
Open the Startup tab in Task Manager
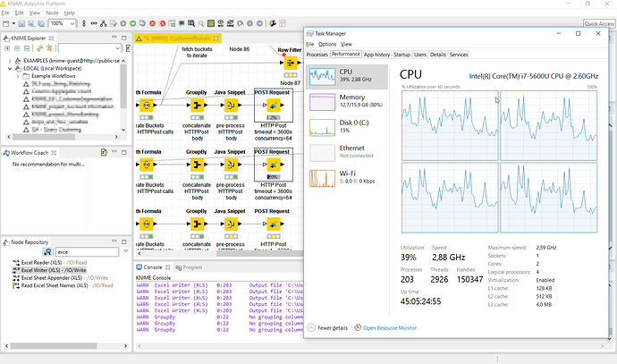click(x=401, y=55)
